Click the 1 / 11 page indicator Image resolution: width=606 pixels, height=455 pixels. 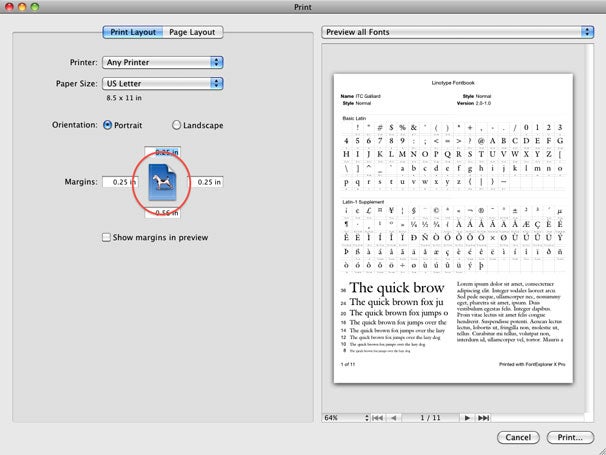(x=430, y=418)
